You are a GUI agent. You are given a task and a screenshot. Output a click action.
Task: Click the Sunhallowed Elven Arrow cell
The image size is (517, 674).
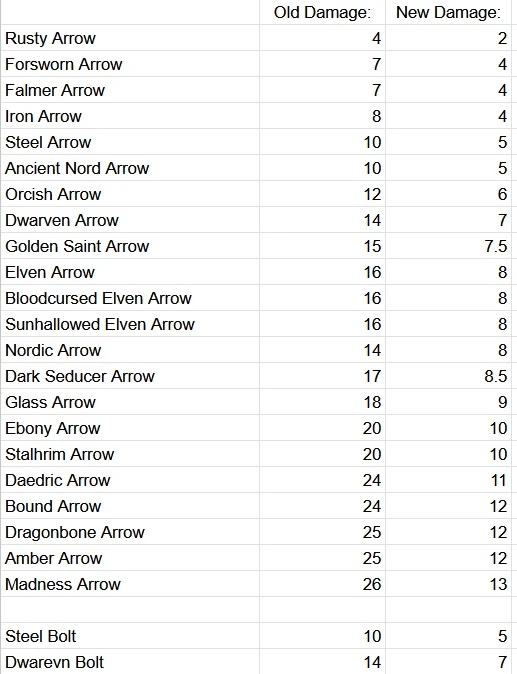pos(130,324)
